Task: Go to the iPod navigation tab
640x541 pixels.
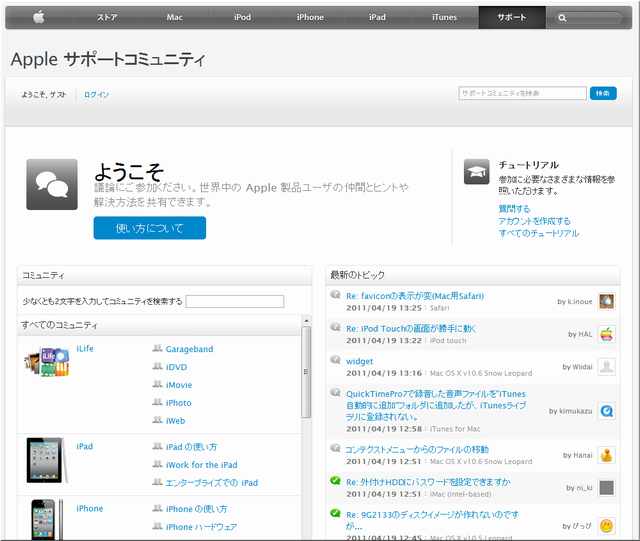Action: pyautogui.click(x=242, y=18)
